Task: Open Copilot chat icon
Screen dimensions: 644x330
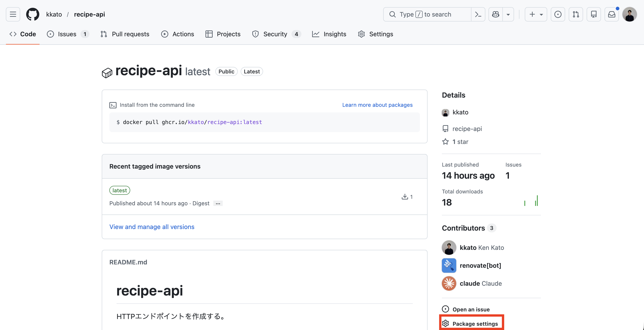Action: coord(495,14)
